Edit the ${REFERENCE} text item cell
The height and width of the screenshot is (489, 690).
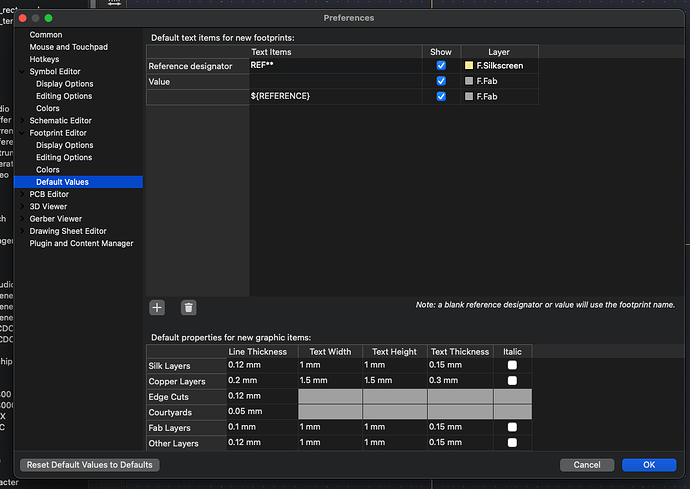336,96
